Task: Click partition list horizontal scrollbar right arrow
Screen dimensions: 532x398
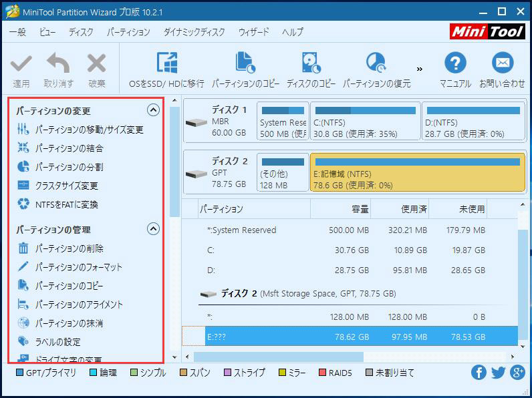Action: pyautogui.click(x=513, y=357)
